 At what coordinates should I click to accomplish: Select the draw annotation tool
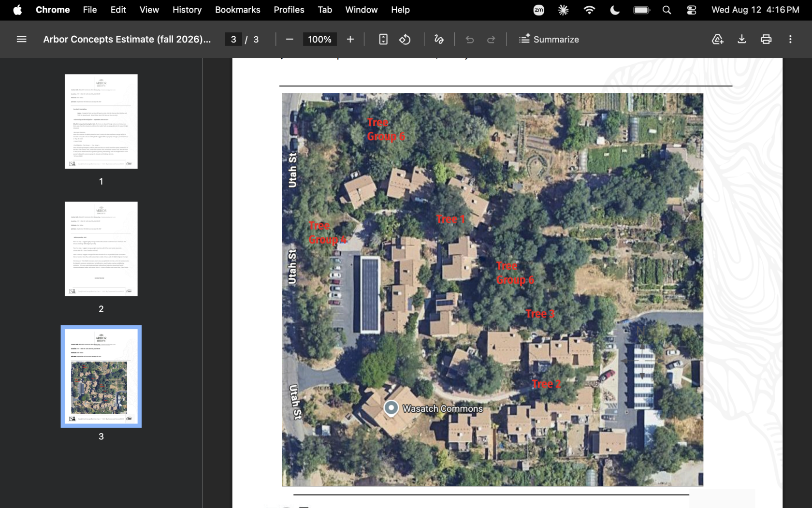point(439,39)
